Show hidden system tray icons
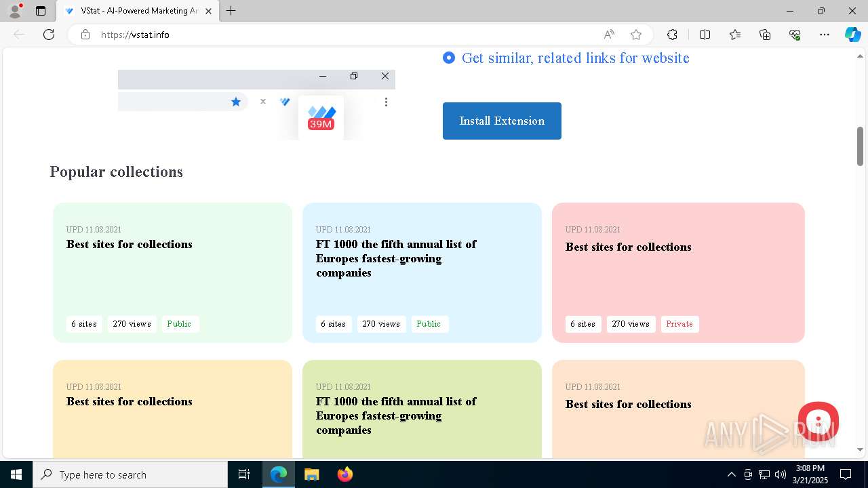This screenshot has height=488, width=868. (731, 474)
